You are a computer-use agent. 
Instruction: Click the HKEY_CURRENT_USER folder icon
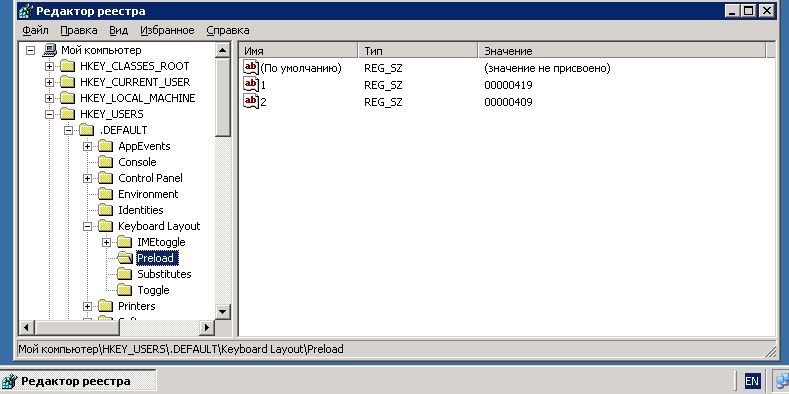tap(67, 82)
